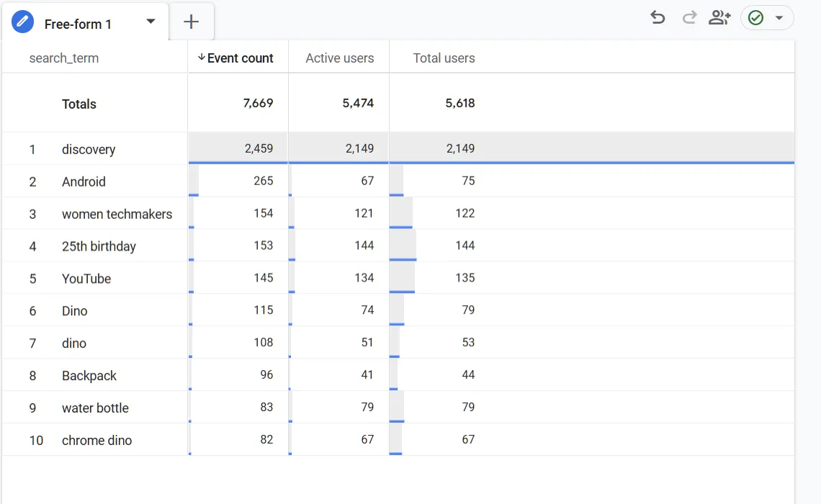Sort by the Active users column header
This screenshot has width=821, height=504.
pyautogui.click(x=339, y=58)
